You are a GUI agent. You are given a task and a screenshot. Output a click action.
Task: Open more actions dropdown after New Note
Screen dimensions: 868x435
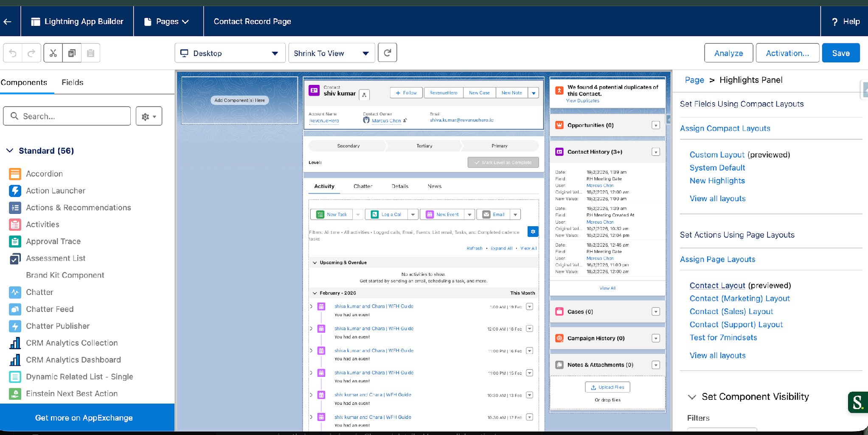(x=534, y=93)
